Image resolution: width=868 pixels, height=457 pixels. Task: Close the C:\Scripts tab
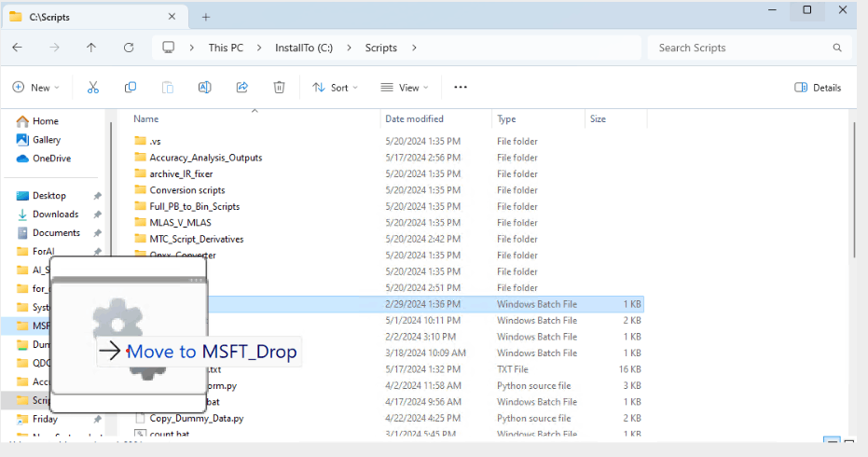pos(172,17)
